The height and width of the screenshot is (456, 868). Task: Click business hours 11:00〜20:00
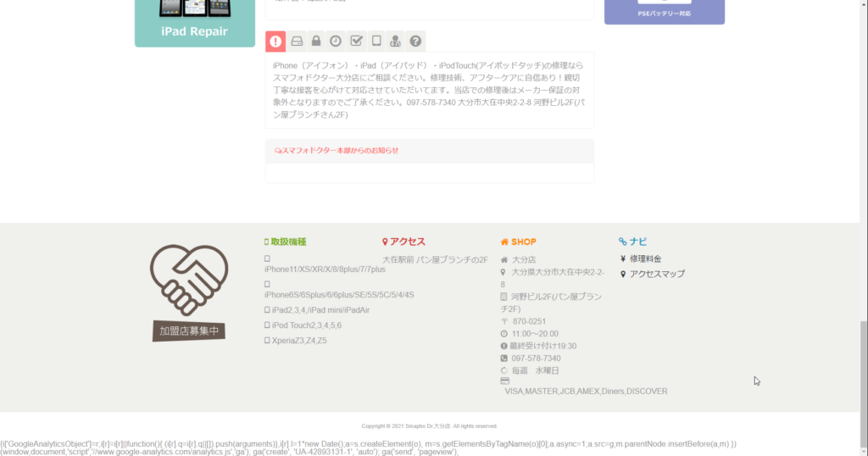535,334
